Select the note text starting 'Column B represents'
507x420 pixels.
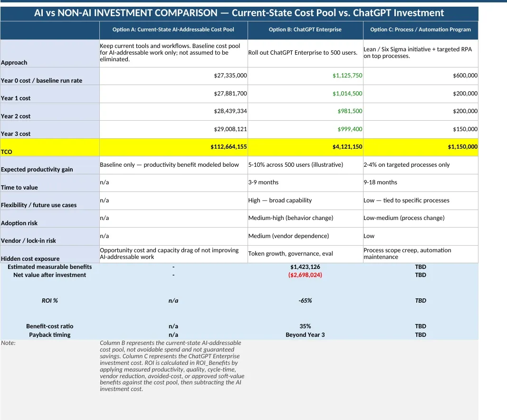[x=172, y=366]
